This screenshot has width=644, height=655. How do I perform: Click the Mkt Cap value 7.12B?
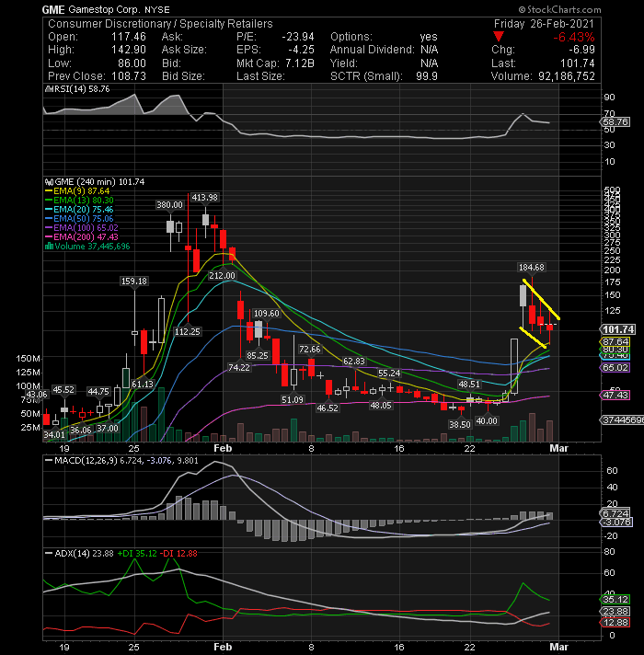(x=299, y=63)
